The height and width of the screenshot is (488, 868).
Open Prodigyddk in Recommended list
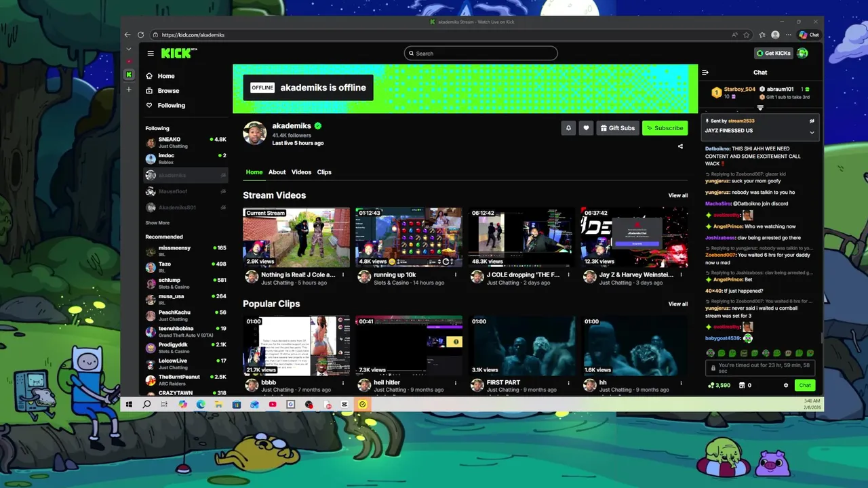[186, 348]
